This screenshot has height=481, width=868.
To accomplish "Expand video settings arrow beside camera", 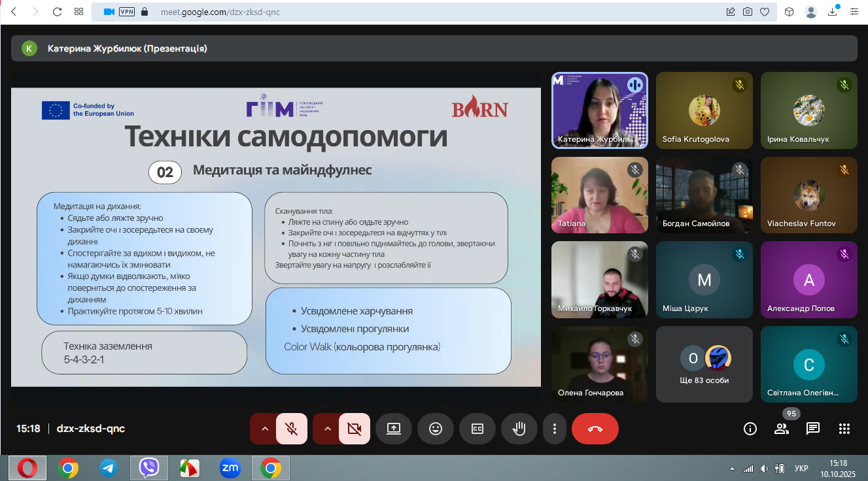I will coord(328,429).
